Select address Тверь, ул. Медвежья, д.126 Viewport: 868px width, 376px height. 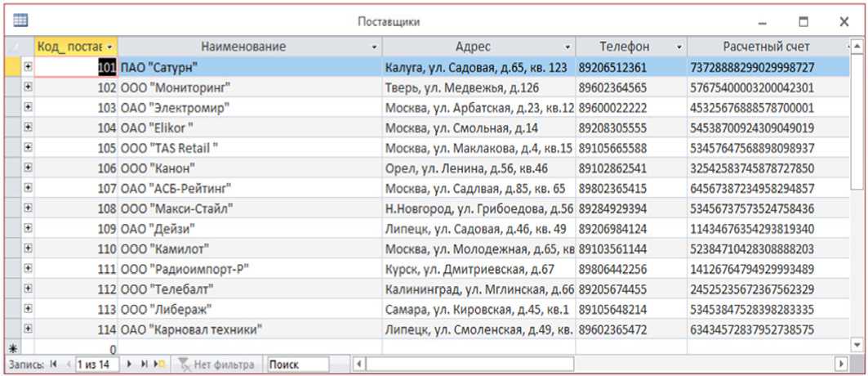pyautogui.click(x=479, y=87)
